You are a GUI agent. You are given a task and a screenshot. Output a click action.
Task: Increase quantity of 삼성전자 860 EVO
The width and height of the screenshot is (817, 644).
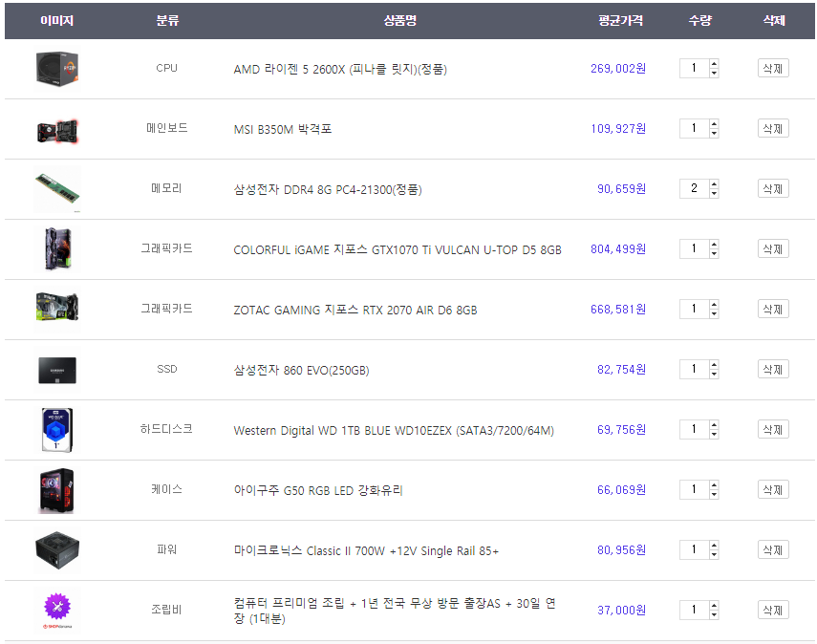point(714,365)
